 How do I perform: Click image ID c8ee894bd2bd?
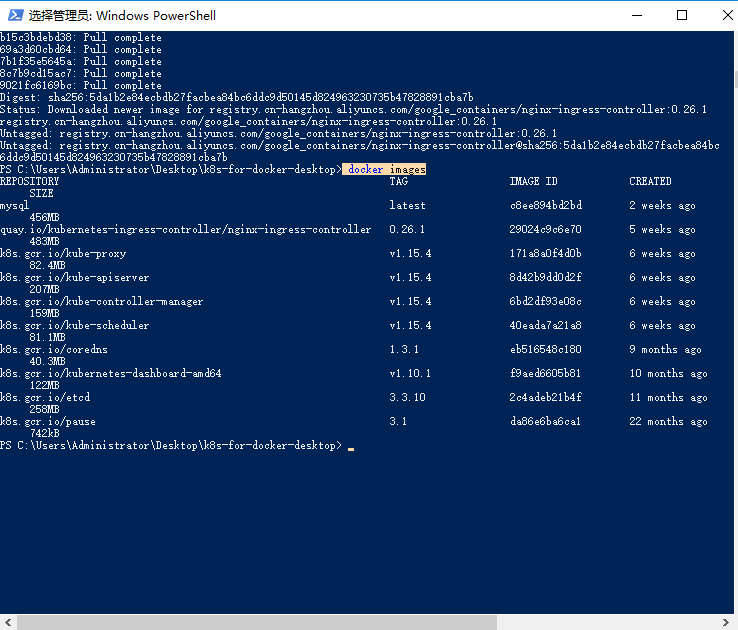coord(546,206)
